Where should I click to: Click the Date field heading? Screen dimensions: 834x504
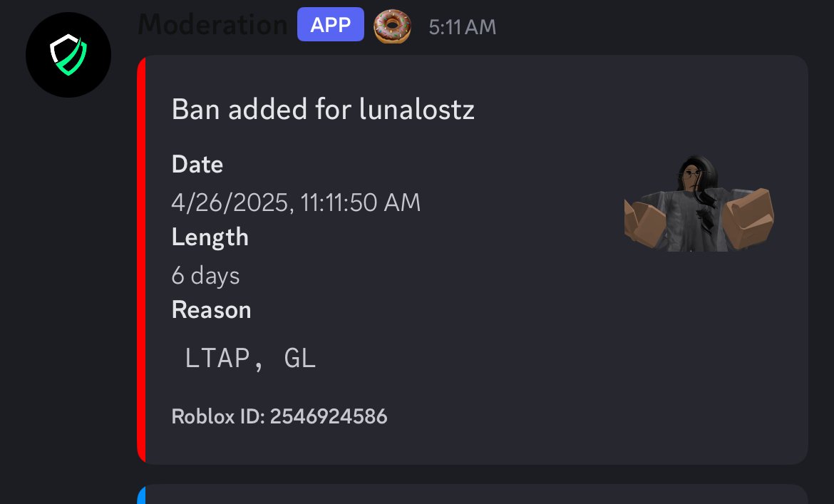pyautogui.click(x=197, y=164)
